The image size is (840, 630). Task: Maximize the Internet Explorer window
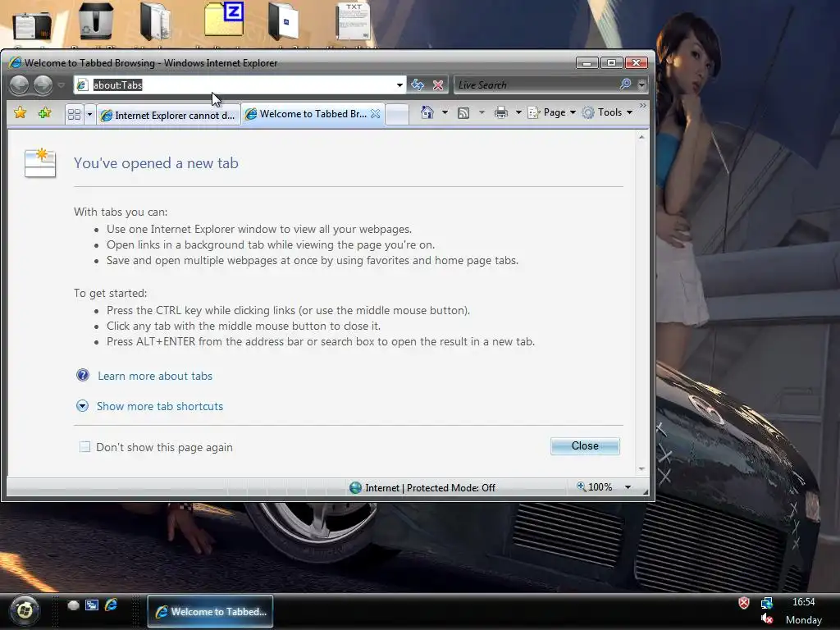click(611, 62)
